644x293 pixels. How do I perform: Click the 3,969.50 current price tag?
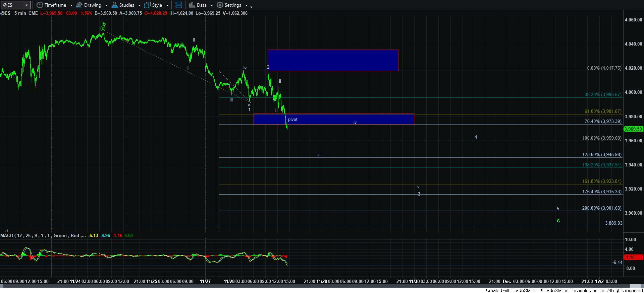click(x=633, y=129)
